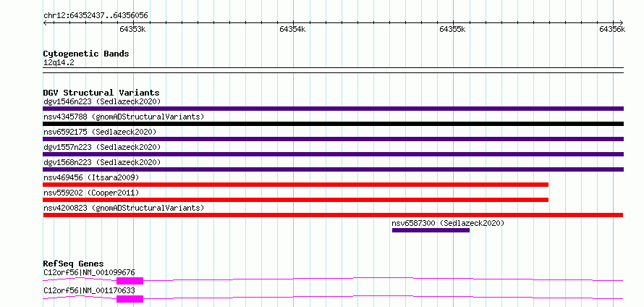
Task: Click the cytogenetic band 12q14.2 outline bar
Action: pyautogui.click(x=333, y=70)
